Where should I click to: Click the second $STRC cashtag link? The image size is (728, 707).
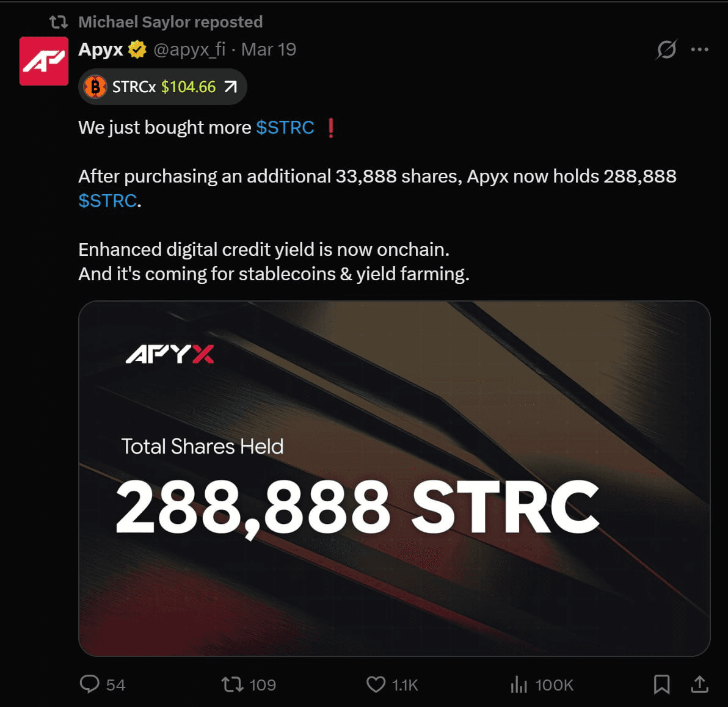(x=107, y=200)
